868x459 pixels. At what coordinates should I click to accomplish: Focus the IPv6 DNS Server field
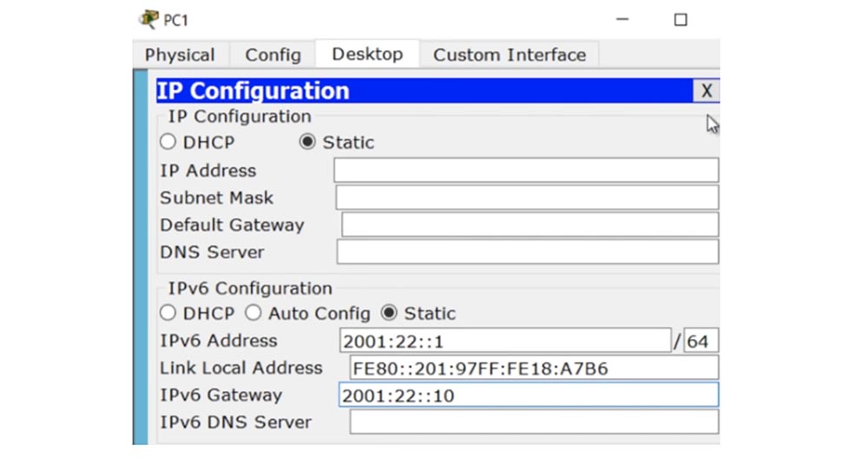click(x=534, y=422)
